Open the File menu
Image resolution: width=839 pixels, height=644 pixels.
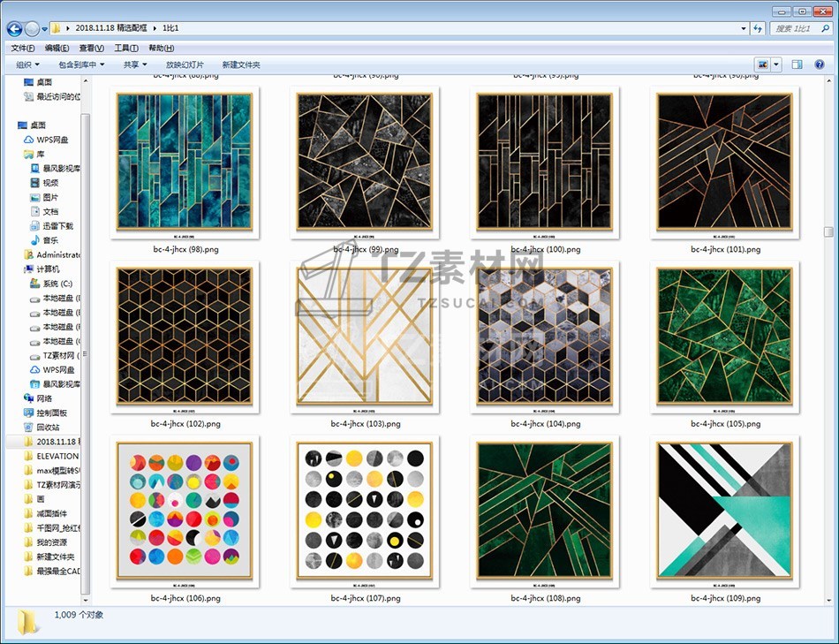[x=22, y=48]
